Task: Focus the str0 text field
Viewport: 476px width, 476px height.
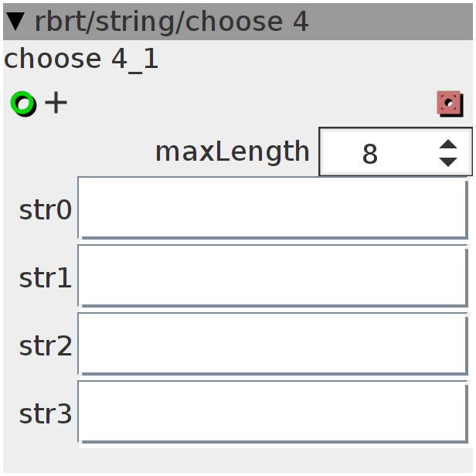Action: click(273, 208)
